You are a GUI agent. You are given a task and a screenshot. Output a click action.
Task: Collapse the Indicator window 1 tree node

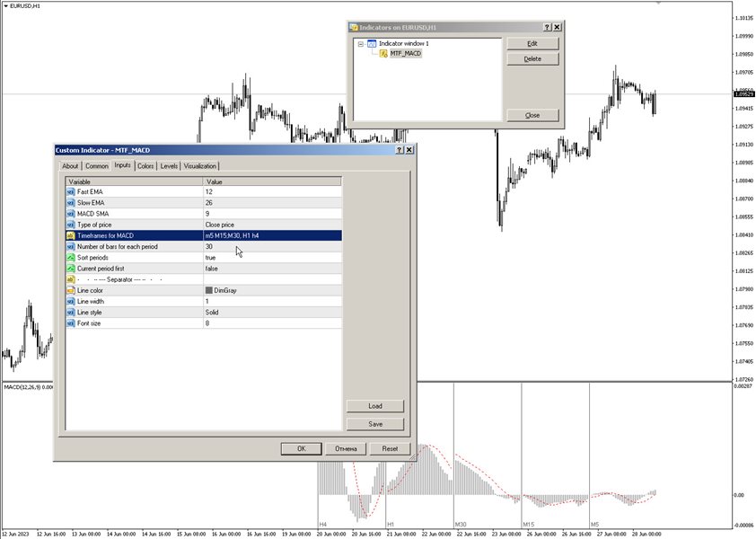[360, 43]
